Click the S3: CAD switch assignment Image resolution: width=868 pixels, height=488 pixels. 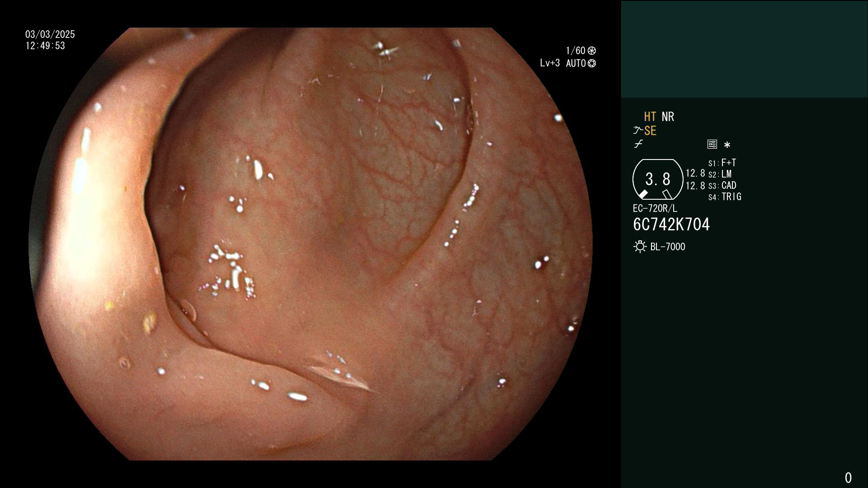[722, 185]
